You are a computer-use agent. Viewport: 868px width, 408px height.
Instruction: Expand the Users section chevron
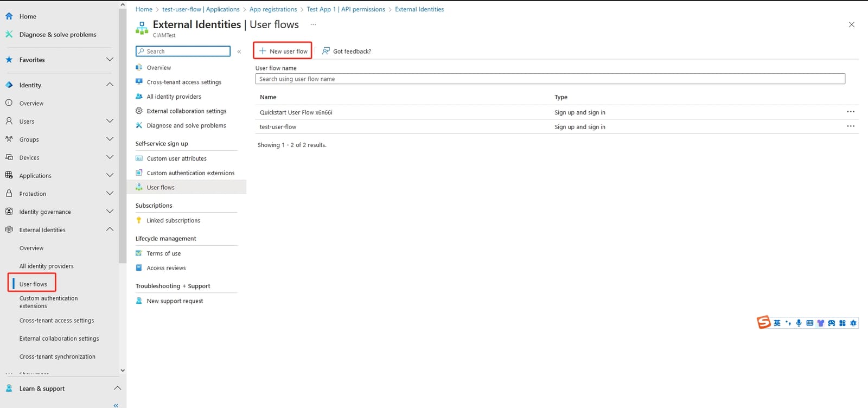[x=110, y=121]
